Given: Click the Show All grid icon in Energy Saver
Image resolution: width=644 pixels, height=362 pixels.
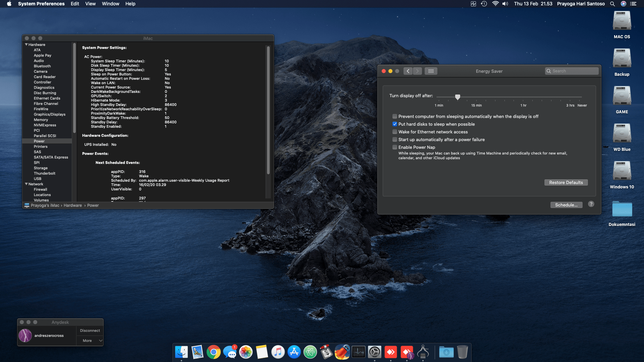Looking at the screenshot, I should (x=431, y=71).
